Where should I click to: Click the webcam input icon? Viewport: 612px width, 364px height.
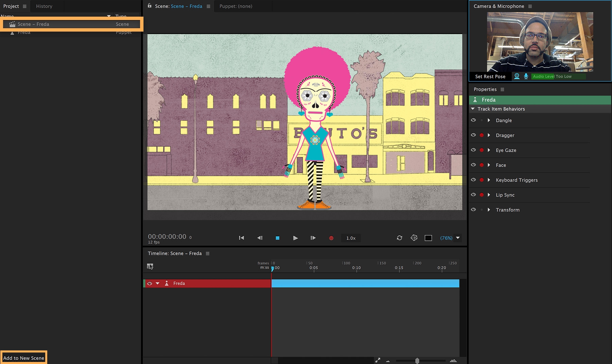pyautogui.click(x=516, y=76)
